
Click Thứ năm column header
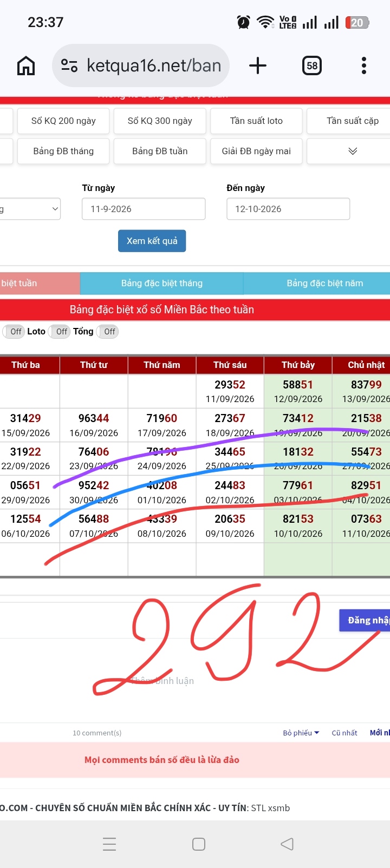pos(162,365)
